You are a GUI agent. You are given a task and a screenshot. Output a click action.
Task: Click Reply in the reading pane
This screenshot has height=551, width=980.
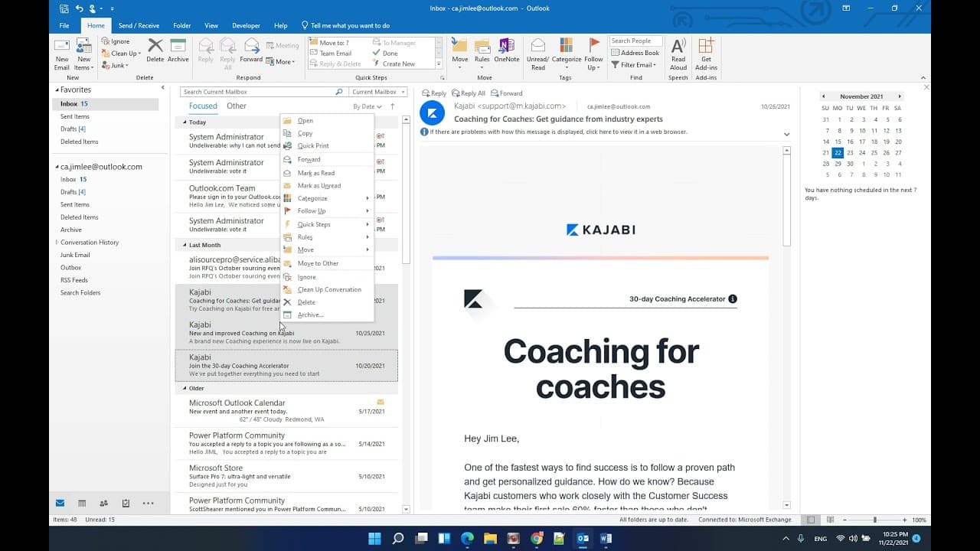pyautogui.click(x=434, y=93)
